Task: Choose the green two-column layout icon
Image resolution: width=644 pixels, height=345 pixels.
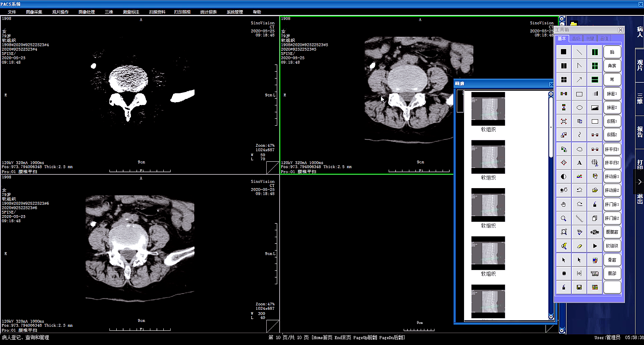Action: [595, 52]
